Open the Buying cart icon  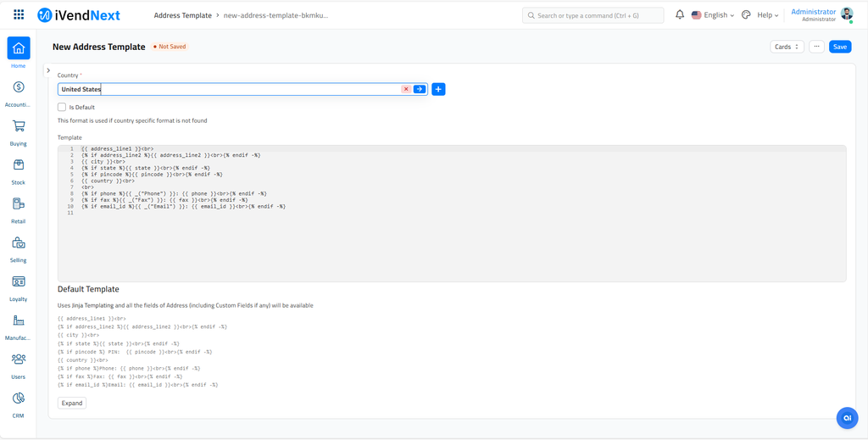coord(19,125)
